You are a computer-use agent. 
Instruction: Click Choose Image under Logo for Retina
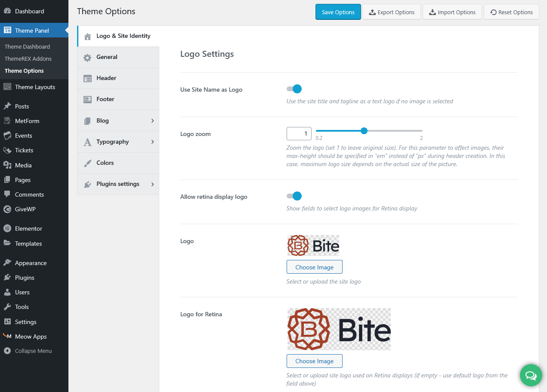click(315, 361)
